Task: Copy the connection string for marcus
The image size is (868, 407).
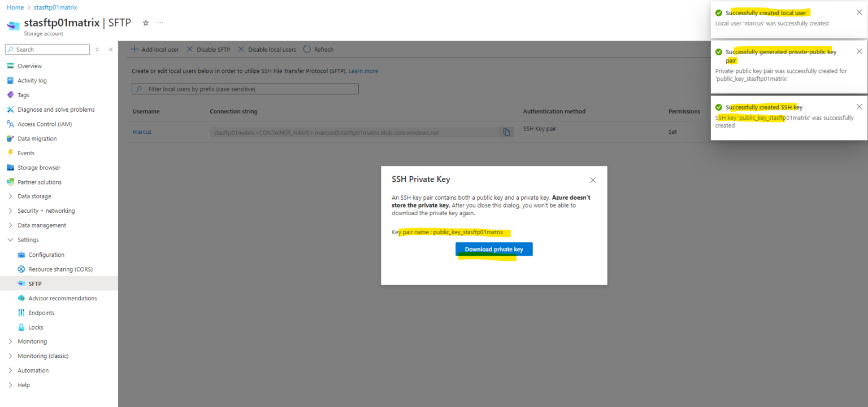Action: pos(506,132)
